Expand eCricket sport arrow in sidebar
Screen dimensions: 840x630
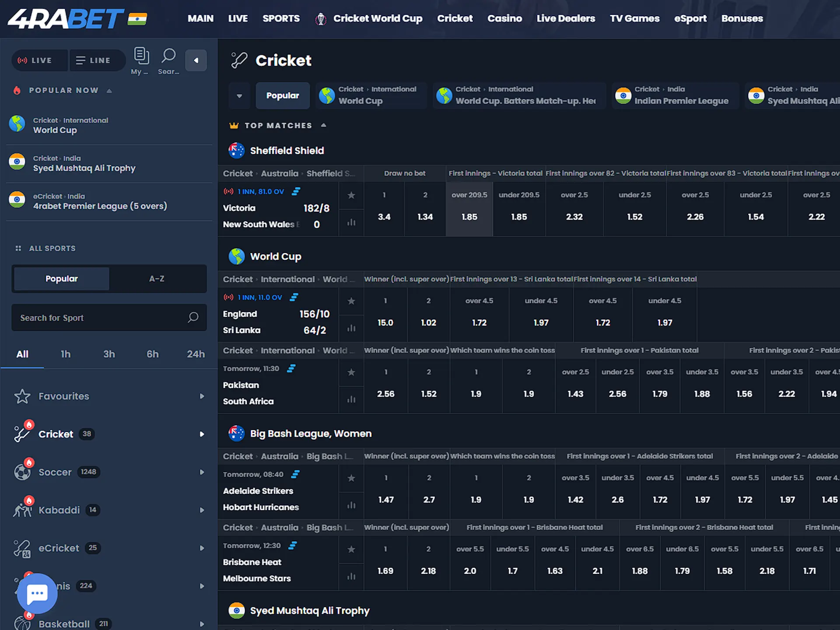point(202,548)
